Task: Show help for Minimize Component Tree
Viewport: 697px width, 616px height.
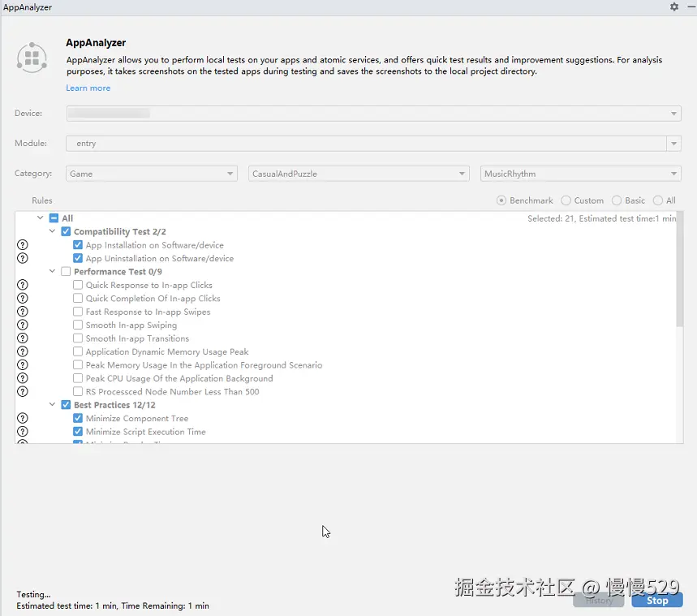Action: (22, 419)
